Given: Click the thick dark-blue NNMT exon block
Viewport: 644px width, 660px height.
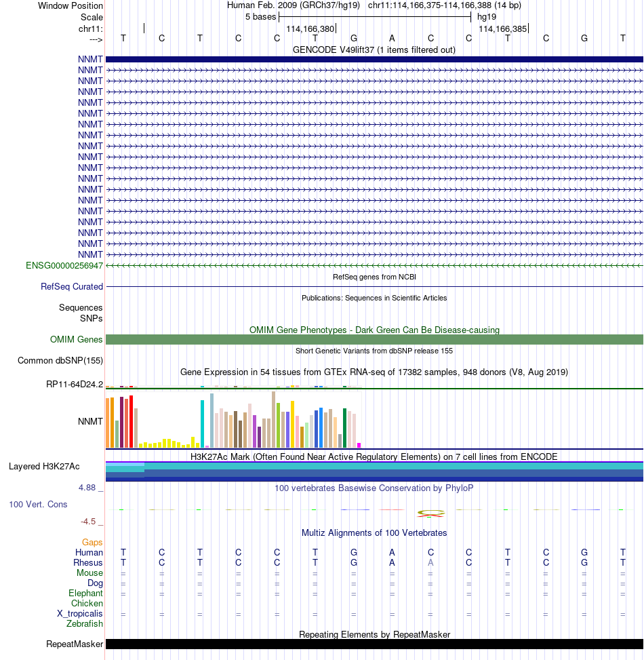Looking at the screenshot, I should point(374,59).
